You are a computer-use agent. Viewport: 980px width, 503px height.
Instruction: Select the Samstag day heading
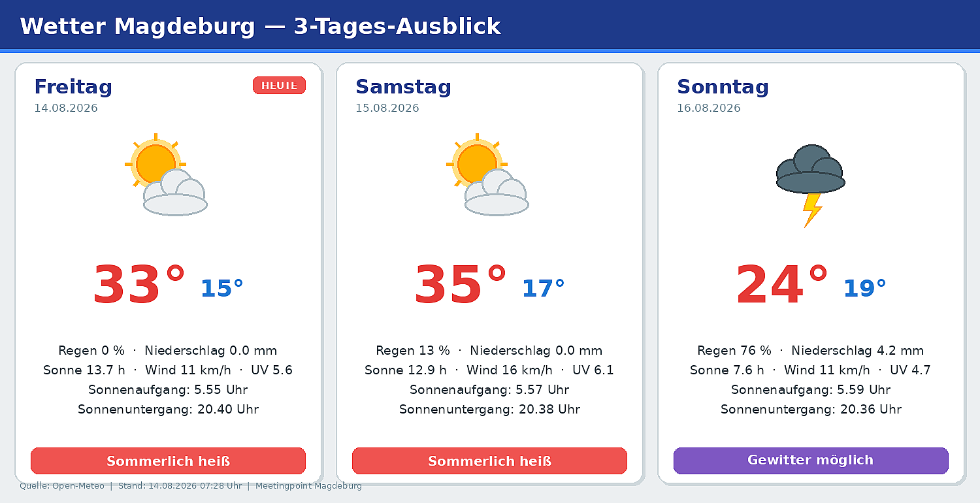pyautogui.click(x=403, y=87)
